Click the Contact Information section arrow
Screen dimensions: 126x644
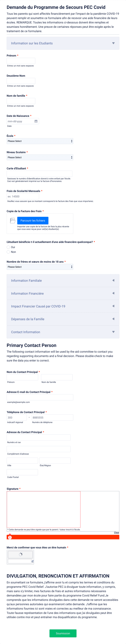[113, 332]
